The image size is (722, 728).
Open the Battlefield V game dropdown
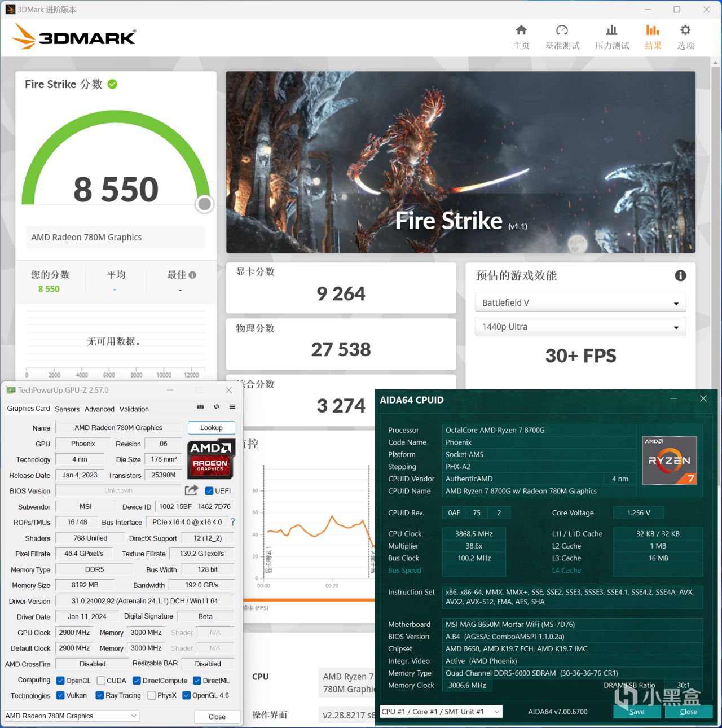point(580,302)
